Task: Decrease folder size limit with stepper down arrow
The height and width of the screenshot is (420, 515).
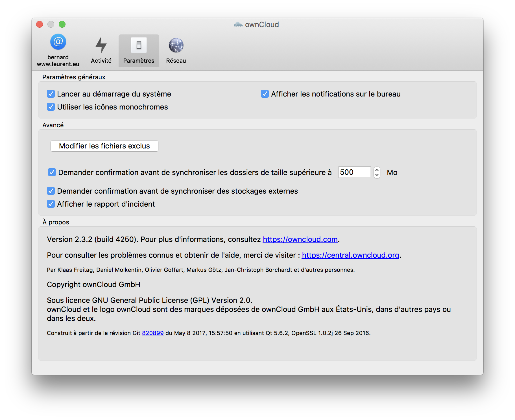Action: click(377, 175)
